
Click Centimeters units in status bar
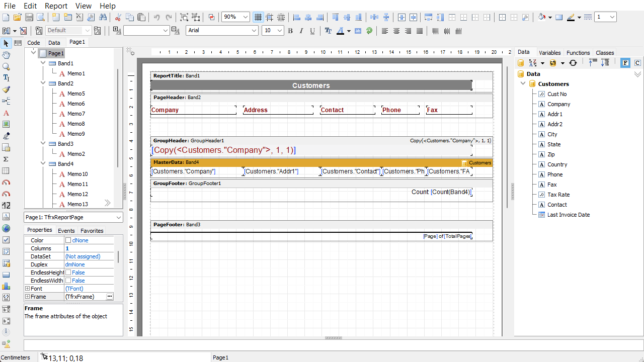(16, 357)
